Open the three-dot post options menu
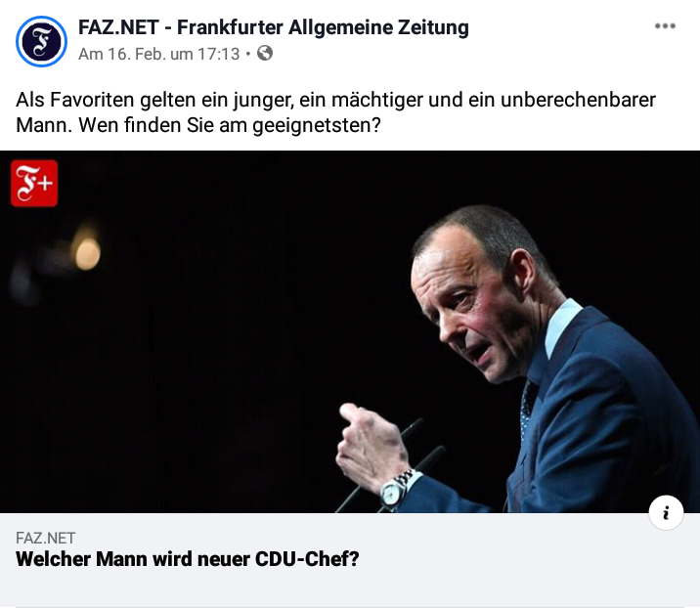The height and width of the screenshot is (608, 700). [665, 25]
